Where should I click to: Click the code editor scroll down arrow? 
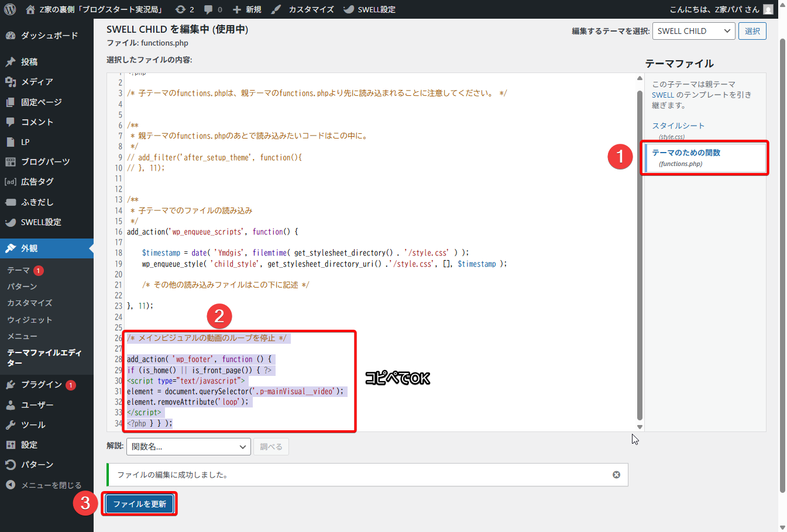640,427
